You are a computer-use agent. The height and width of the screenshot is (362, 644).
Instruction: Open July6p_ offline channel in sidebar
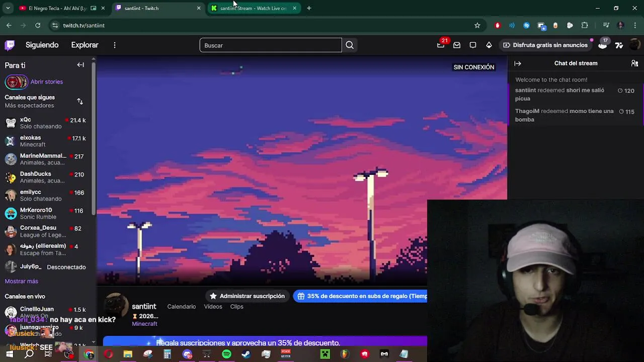pos(45,267)
